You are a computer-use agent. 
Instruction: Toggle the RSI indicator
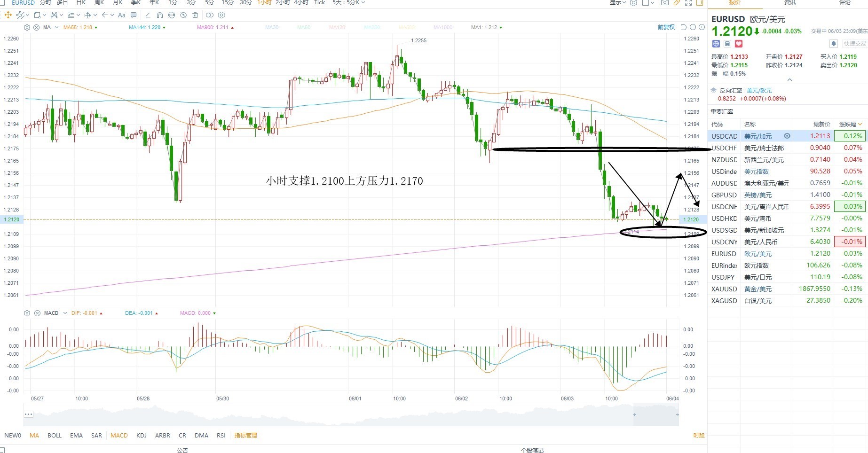pyautogui.click(x=221, y=435)
